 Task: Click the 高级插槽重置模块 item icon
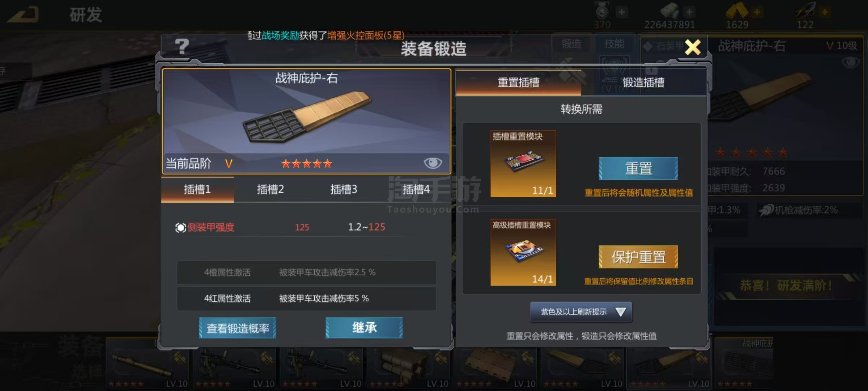(x=523, y=252)
